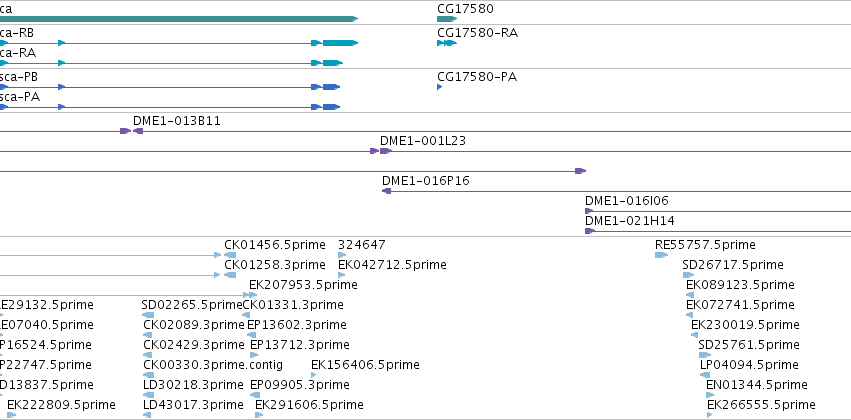The width and height of the screenshot is (851, 420).
Task: Select the SD25761.5prime arrow glyph
Action: pos(704,355)
